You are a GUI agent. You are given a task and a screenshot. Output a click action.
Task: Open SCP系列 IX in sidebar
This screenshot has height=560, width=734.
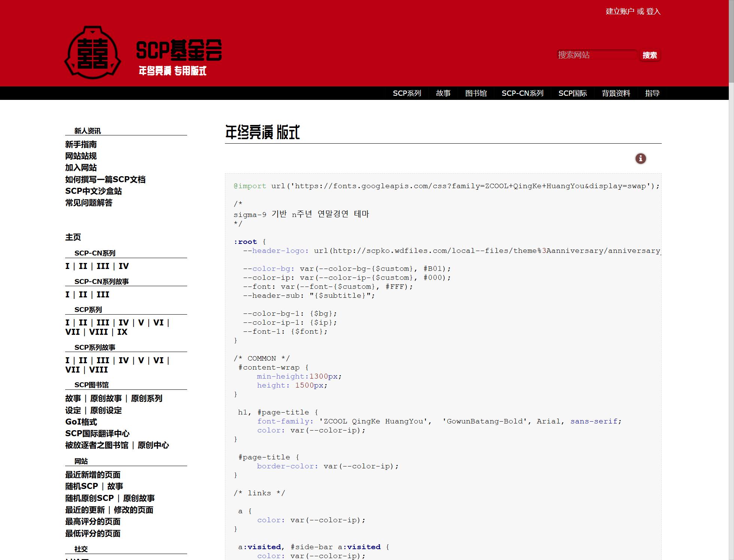[122, 332]
